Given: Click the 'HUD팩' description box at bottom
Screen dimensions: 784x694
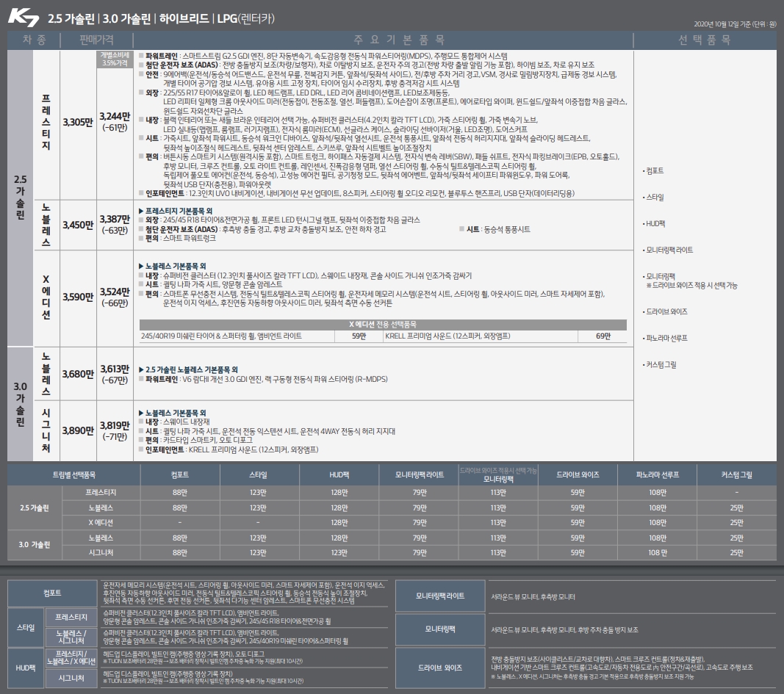Looking at the screenshot, I should (x=26, y=668).
